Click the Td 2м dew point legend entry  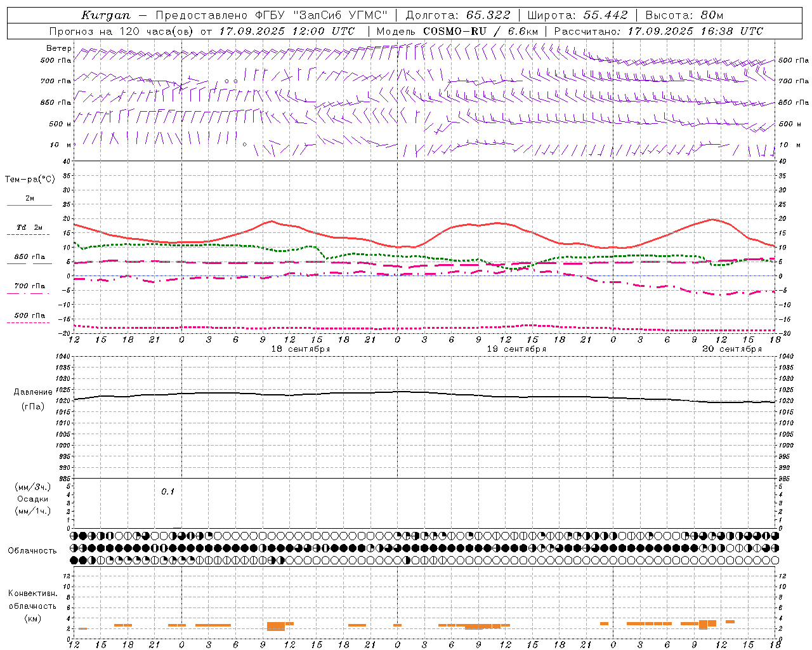pos(30,227)
